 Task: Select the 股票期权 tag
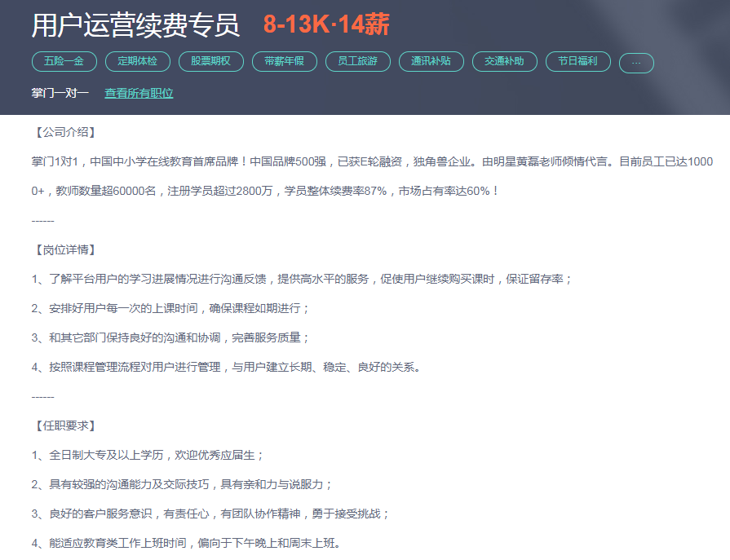(x=211, y=61)
